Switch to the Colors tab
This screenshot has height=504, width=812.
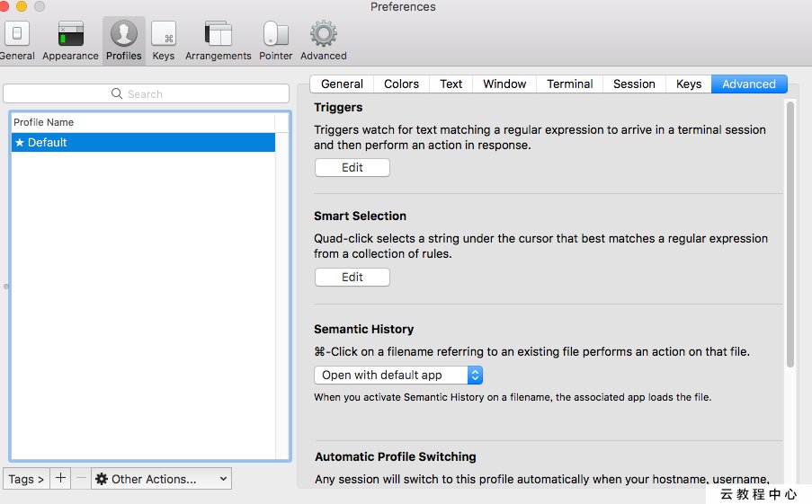pyautogui.click(x=401, y=84)
